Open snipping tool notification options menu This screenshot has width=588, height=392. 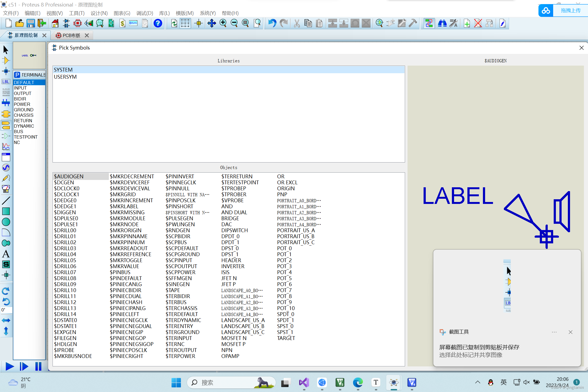point(554,332)
